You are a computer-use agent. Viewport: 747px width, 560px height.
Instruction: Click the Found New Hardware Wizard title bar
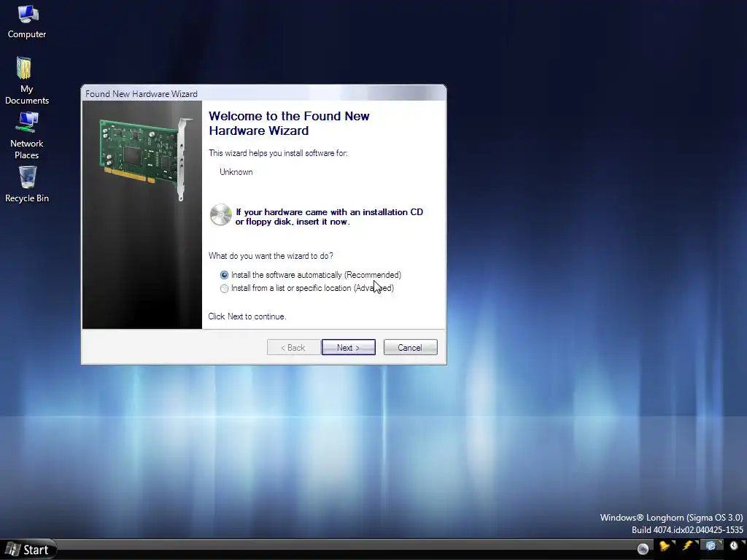(263, 93)
